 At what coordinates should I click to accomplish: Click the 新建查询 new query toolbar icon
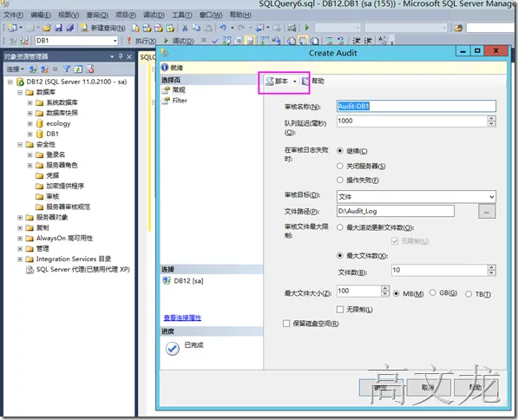click(84, 28)
